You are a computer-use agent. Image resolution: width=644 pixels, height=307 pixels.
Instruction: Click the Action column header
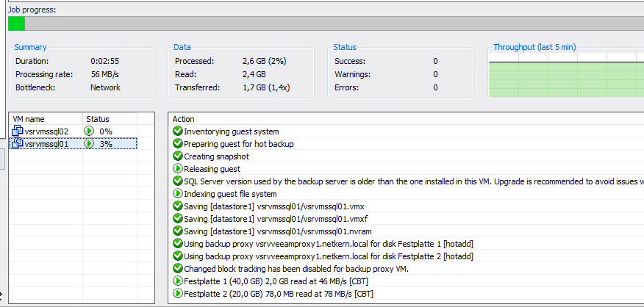point(407,119)
